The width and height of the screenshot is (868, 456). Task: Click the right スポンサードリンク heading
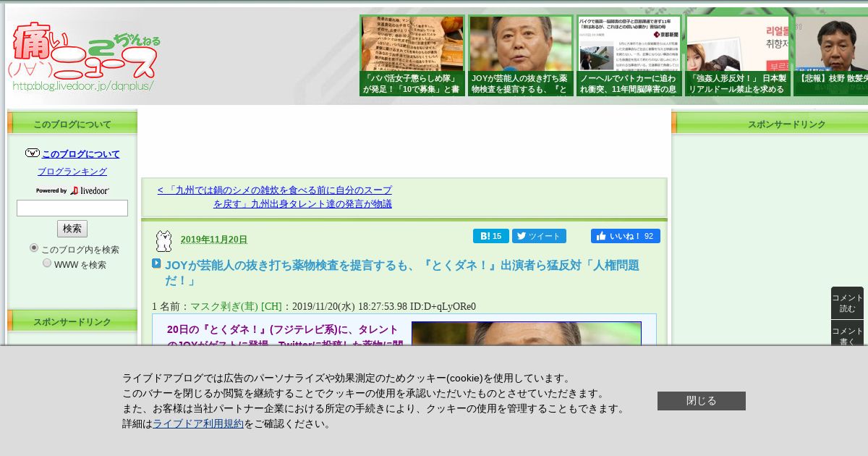coord(787,124)
